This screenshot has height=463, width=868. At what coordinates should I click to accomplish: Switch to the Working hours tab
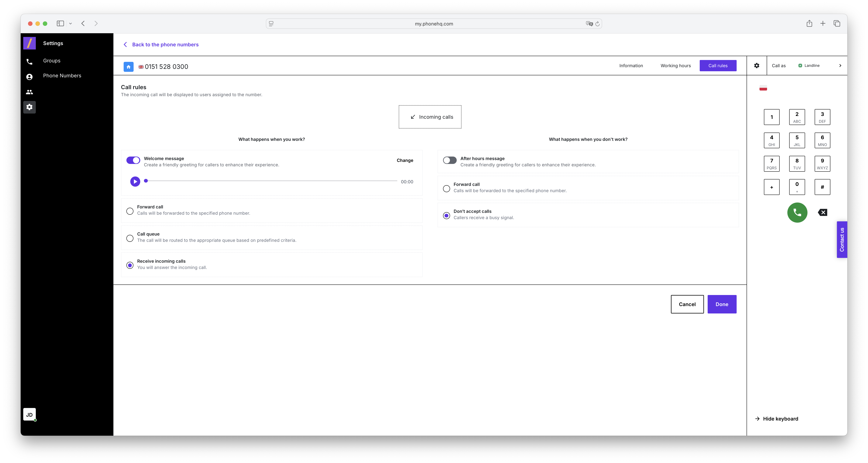(x=675, y=66)
